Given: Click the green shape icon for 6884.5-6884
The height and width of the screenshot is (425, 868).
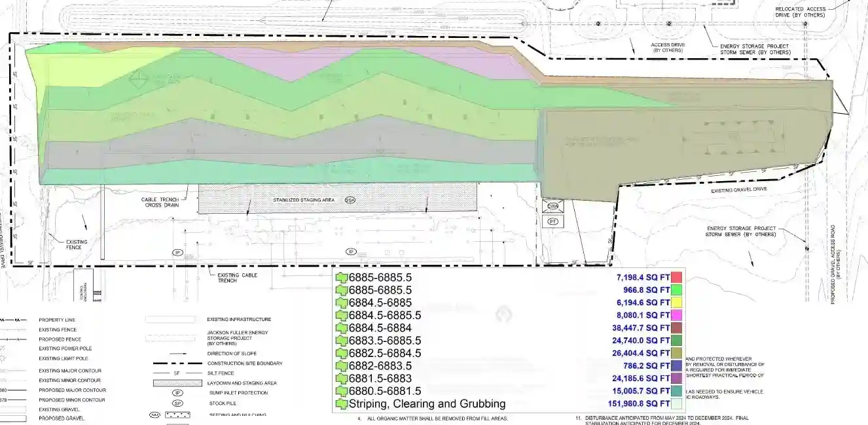Looking at the screenshot, I should point(342,328).
